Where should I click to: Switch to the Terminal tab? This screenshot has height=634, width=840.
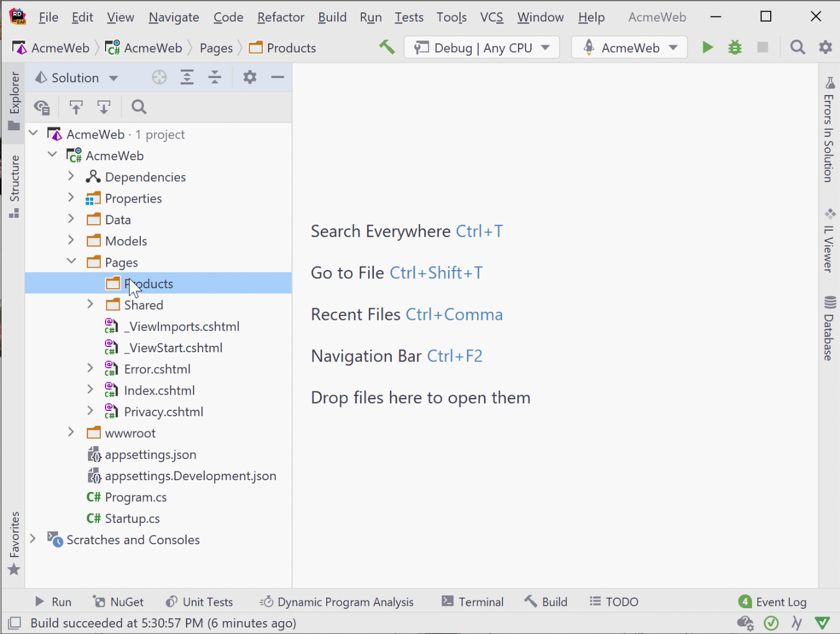(x=473, y=601)
